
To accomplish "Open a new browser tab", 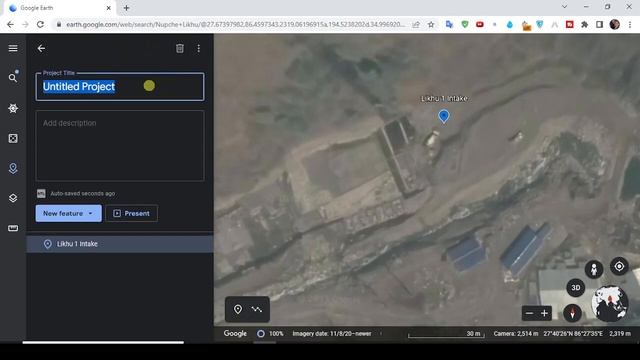I will 127,8.
